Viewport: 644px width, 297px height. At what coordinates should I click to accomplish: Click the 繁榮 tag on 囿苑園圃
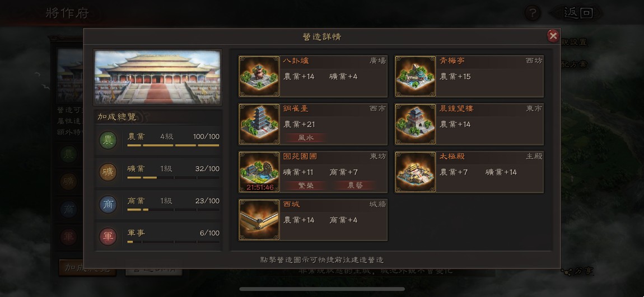306,186
